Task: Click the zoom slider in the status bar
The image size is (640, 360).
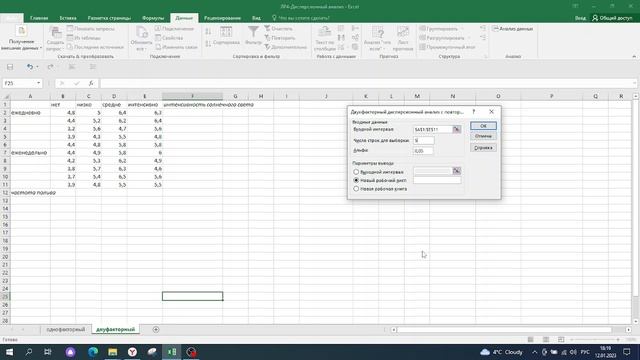Action: 595,340
